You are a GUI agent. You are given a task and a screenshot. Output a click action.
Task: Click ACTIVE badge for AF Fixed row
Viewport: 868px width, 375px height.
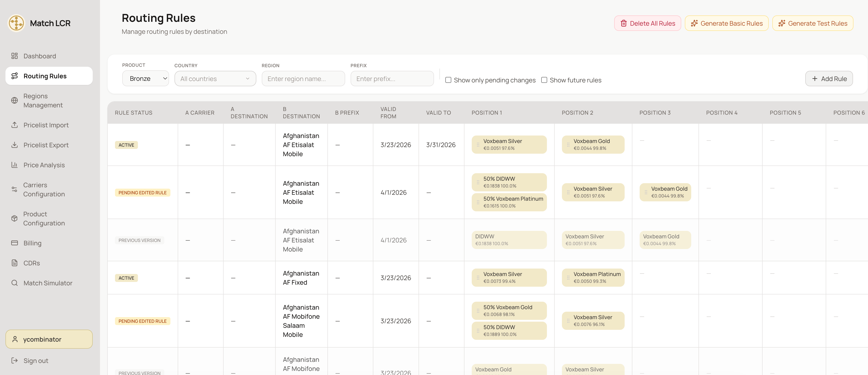pos(126,278)
